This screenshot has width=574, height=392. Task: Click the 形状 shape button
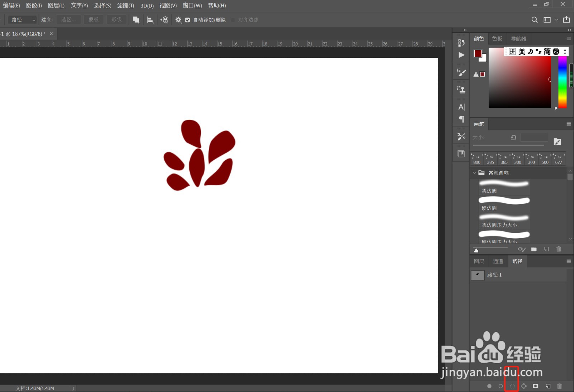coord(117,20)
